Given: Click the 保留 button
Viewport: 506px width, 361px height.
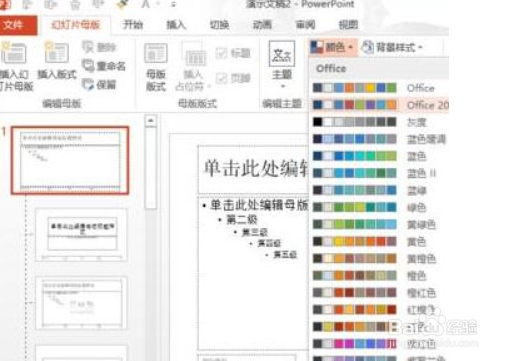Looking at the screenshot, I should pyautogui.click(x=99, y=85).
